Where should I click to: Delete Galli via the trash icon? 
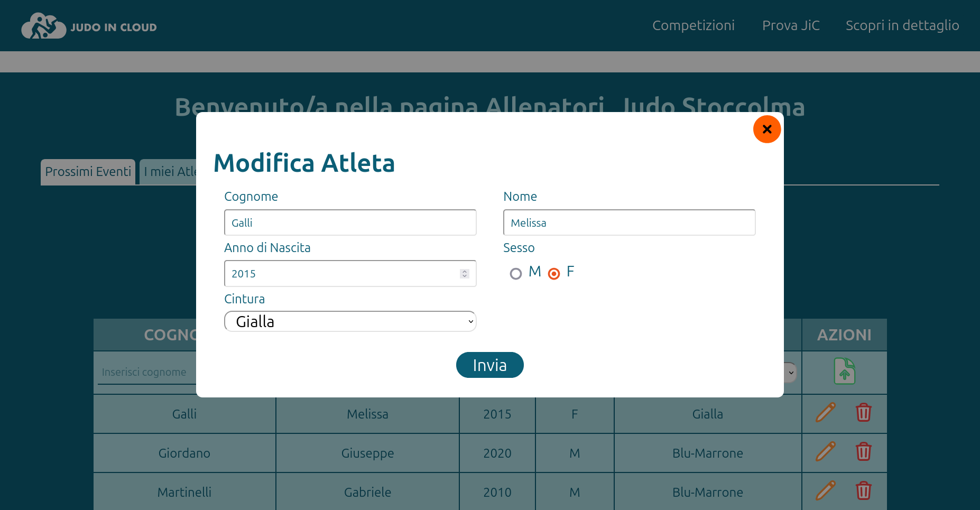(x=864, y=413)
